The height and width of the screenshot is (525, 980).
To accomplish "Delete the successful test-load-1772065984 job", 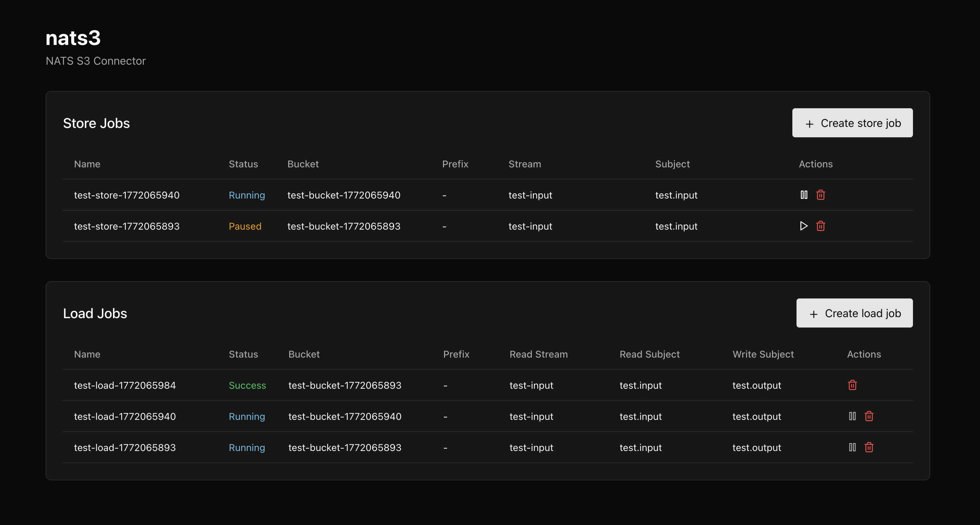I will [x=852, y=385].
